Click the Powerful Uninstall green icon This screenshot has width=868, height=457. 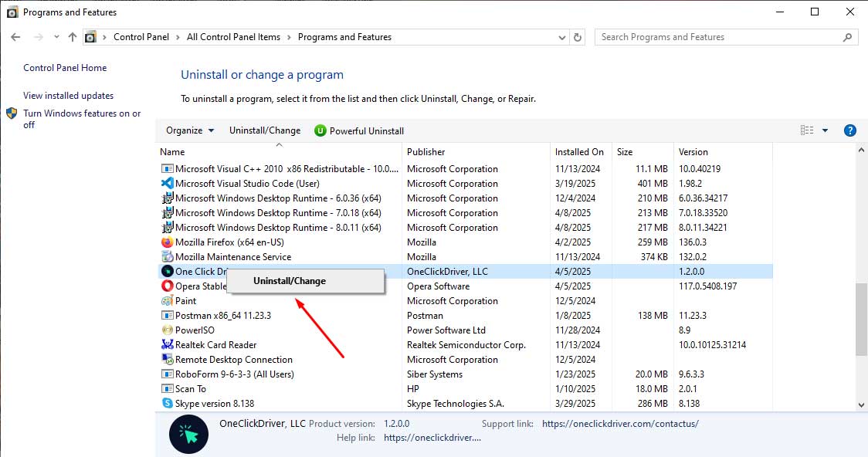[320, 130]
